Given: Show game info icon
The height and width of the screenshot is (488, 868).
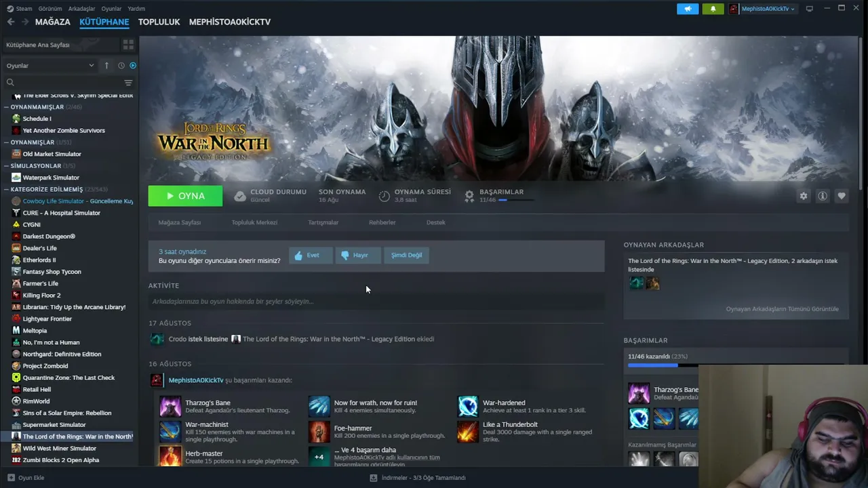Looking at the screenshot, I should [x=823, y=196].
